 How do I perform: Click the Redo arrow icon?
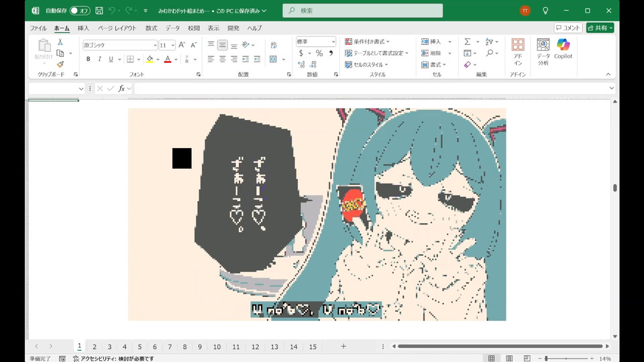(129, 11)
